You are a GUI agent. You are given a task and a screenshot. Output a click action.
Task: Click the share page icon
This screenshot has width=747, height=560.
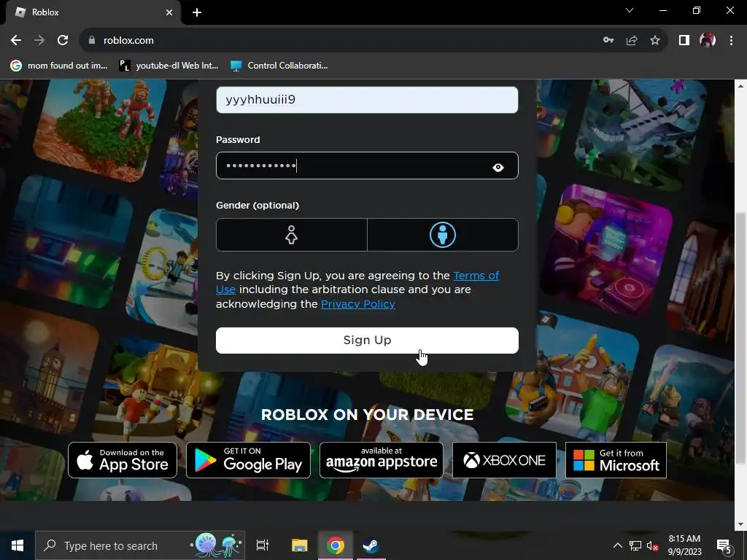pyautogui.click(x=632, y=41)
